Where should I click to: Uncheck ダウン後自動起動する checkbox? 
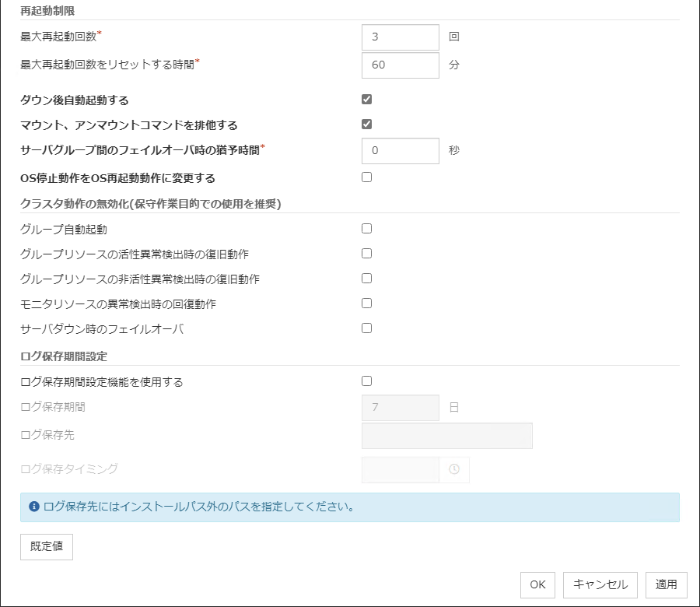click(367, 100)
